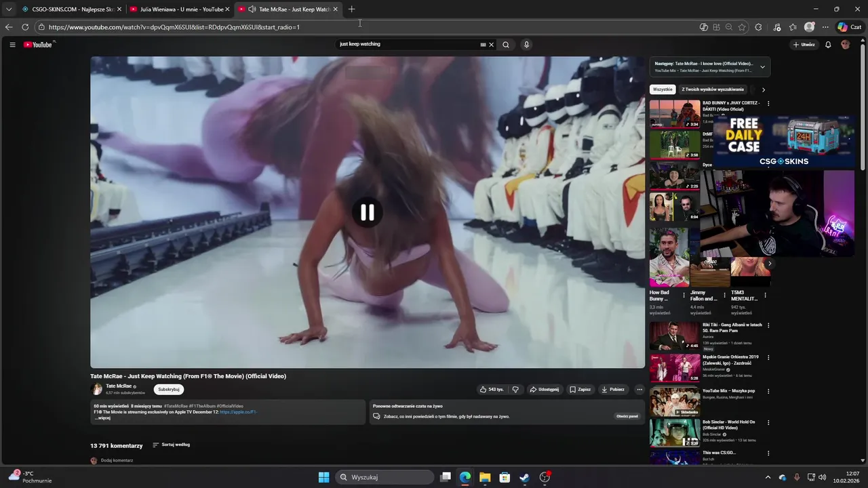Open Bob Sinclar World Hold On thumbnail
The height and width of the screenshot is (488, 868).
[675, 432]
